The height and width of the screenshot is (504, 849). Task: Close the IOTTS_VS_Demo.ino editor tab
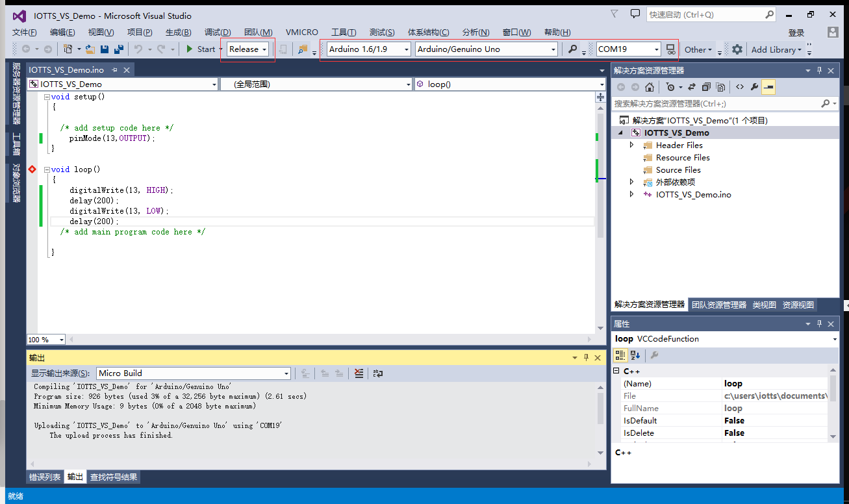point(127,70)
